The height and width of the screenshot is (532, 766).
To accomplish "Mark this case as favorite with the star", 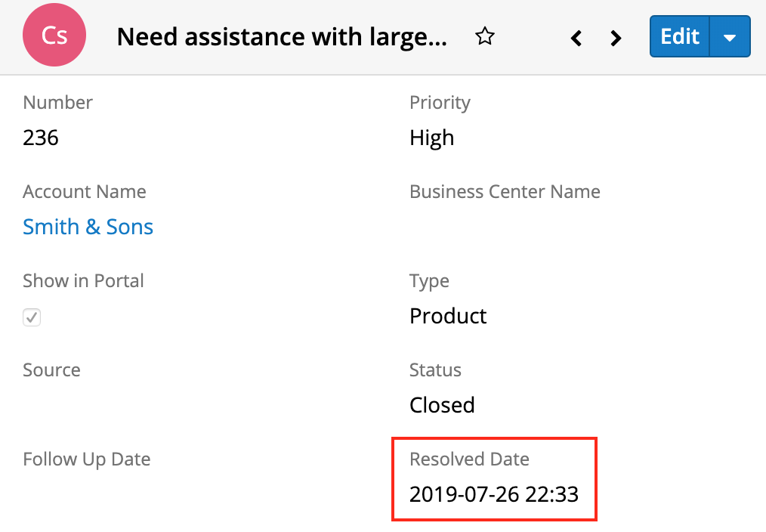I will tap(484, 36).
